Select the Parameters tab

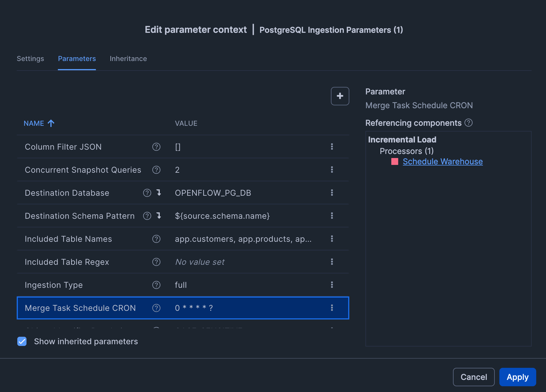pos(77,59)
